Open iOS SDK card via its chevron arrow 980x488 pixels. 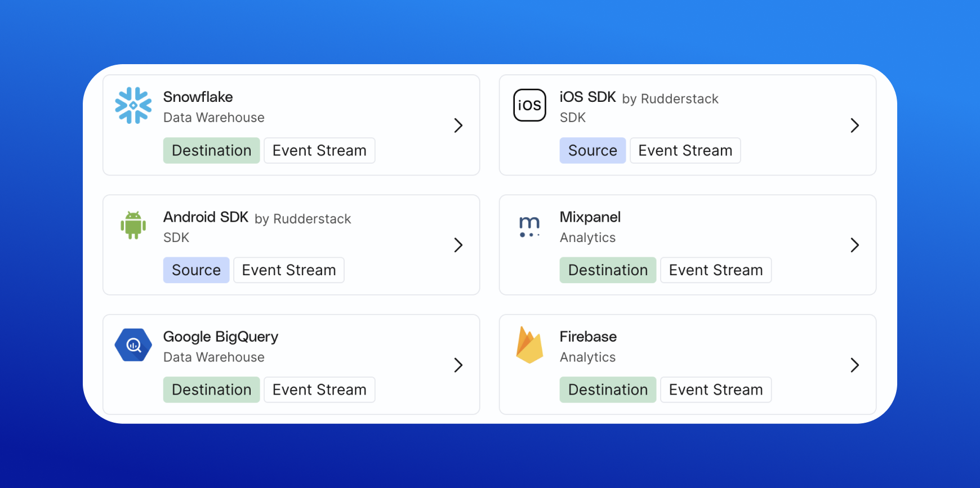pos(855,125)
